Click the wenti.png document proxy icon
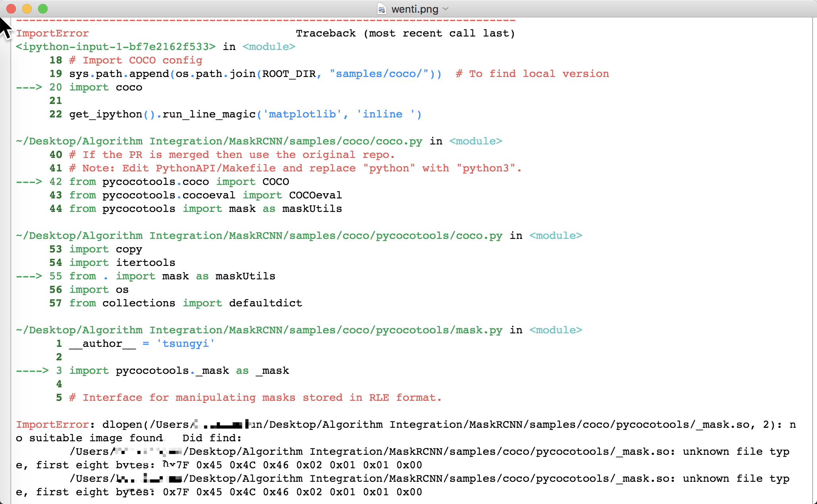Viewport: 817px width, 504px height. click(382, 9)
